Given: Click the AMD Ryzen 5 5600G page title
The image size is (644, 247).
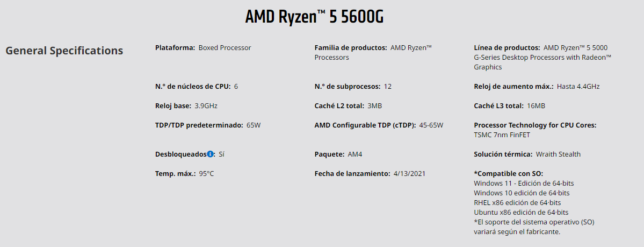Looking at the screenshot, I should pos(314,17).
